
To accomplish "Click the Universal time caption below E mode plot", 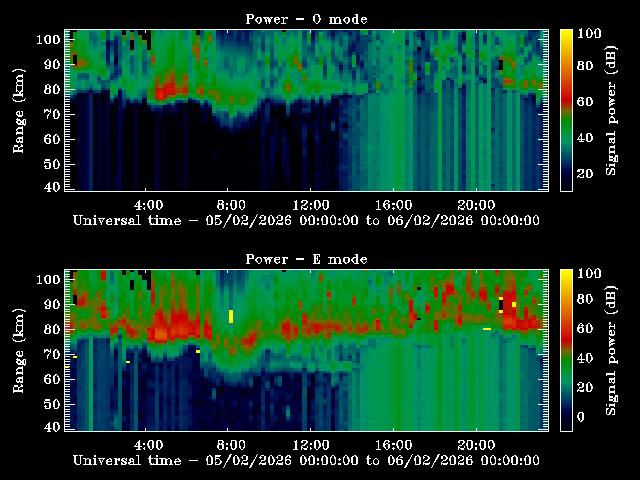I will [306, 460].
